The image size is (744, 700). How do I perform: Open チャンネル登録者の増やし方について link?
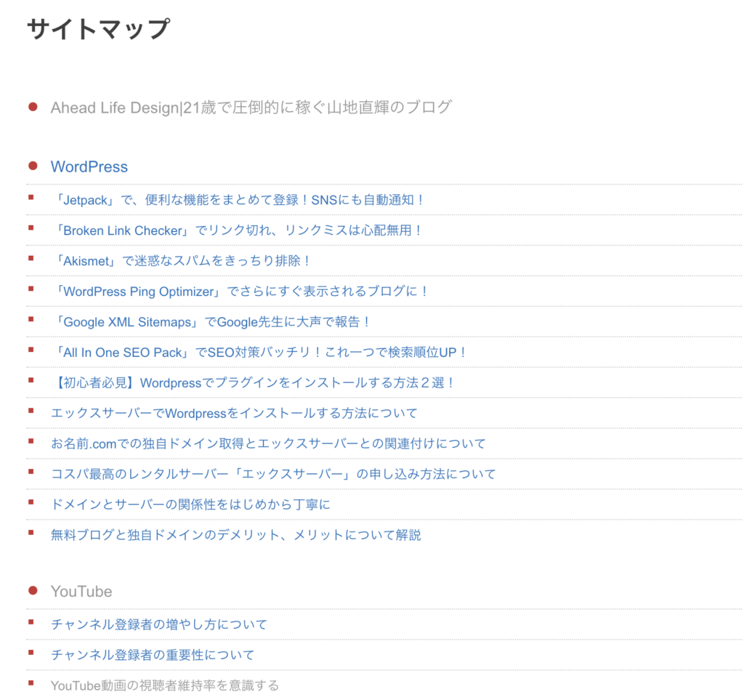pyautogui.click(x=159, y=624)
